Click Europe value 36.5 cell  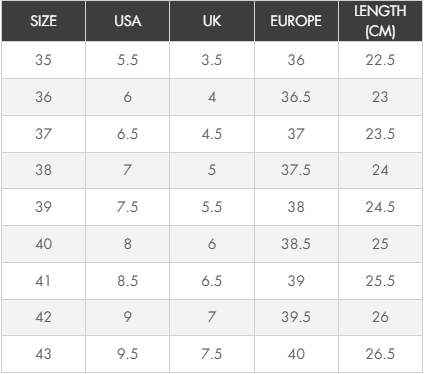(x=296, y=97)
